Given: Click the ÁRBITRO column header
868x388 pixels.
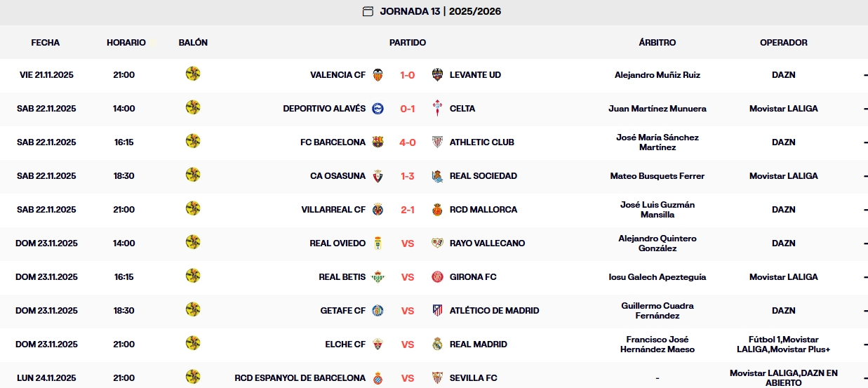Looking at the screenshot, I should point(657,43).
